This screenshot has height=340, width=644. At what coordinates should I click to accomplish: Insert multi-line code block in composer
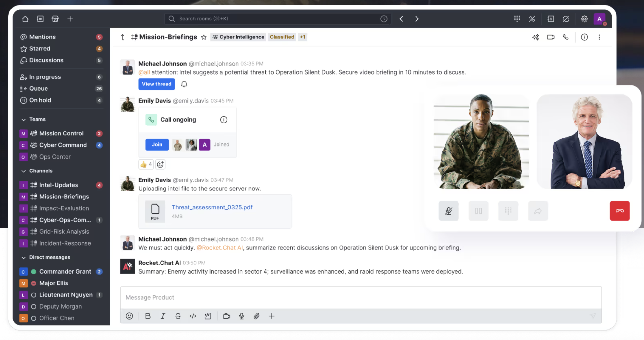point(208,316)
